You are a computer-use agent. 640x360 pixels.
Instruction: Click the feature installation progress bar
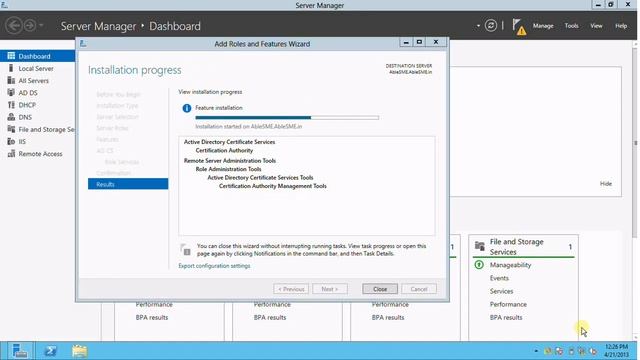tap(287, 118)
